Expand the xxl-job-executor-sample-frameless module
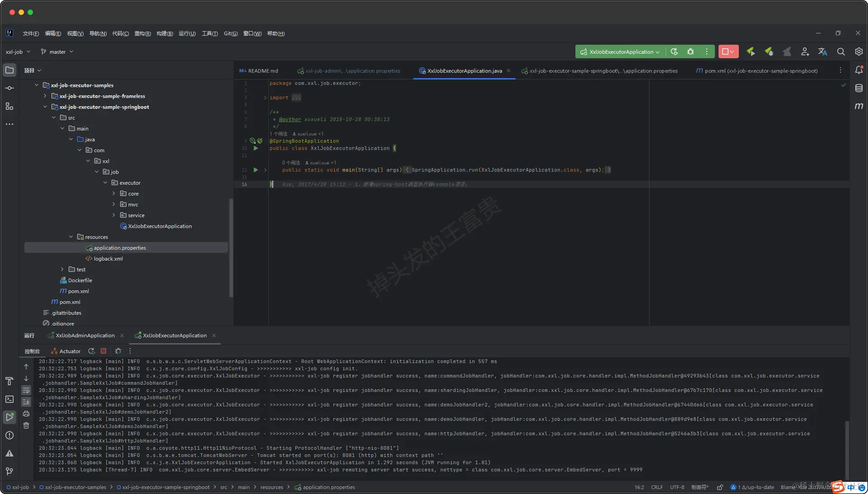The height and width of the screenshot is (494, 868). point(45,96)
